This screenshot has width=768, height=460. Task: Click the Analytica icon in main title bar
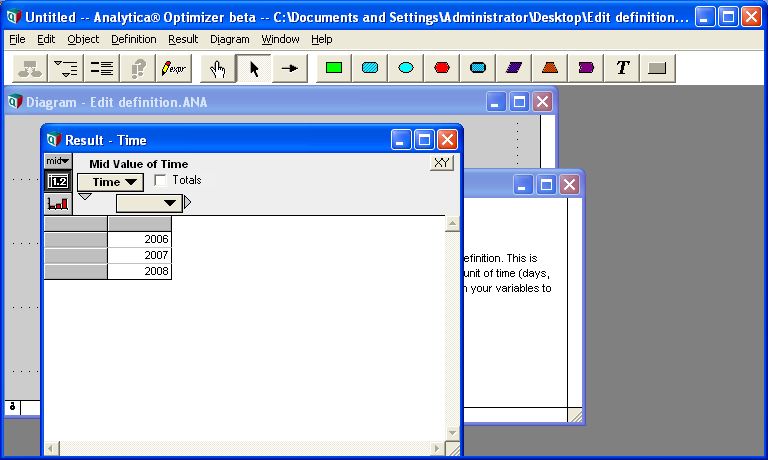pos(14,17)
